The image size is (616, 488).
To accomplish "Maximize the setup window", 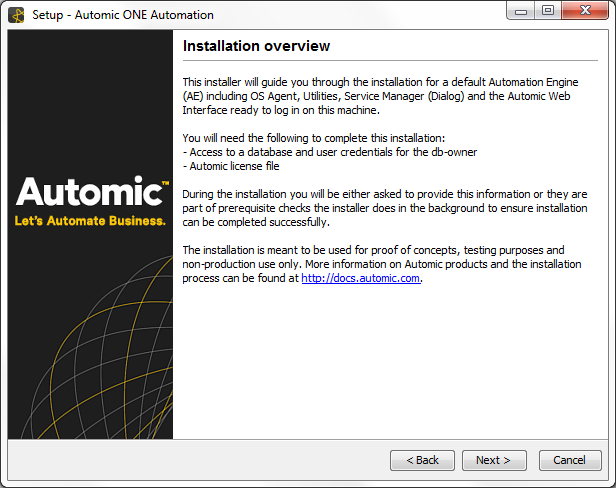I will tap(548, 11).
